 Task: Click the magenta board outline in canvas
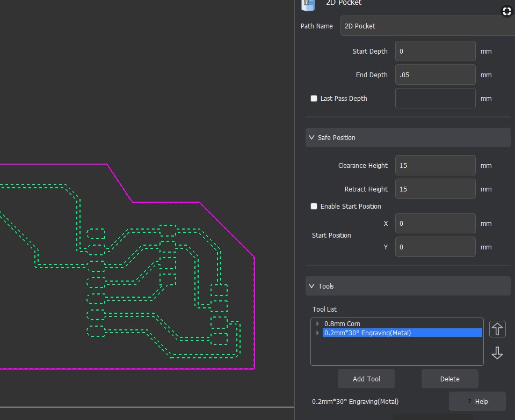coord(255,312)
